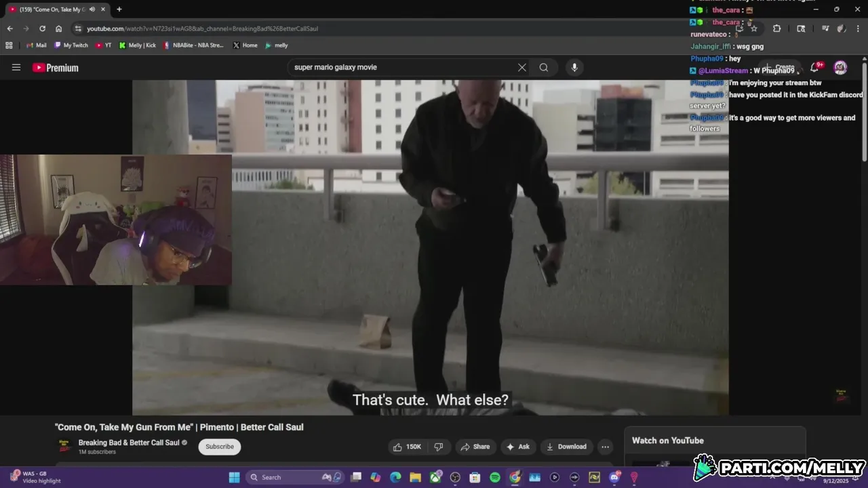This screenshot has width=868, height=488.
Task: Launch OBS Studio from the taskbar
Action: coord(455,477)
